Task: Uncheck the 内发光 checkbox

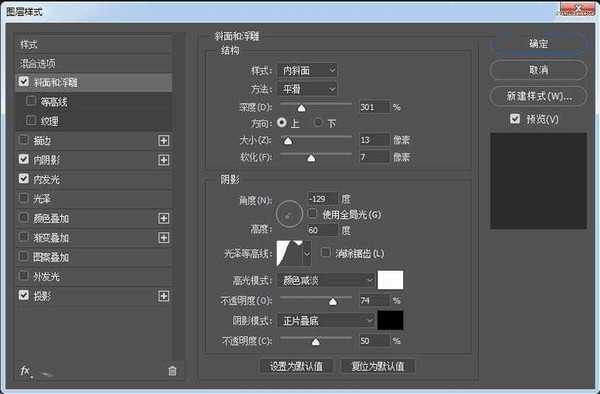Action: tap(24, 179)
